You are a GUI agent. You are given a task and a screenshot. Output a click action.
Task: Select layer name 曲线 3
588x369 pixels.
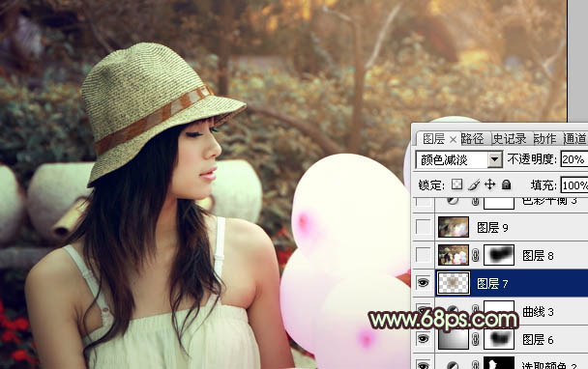pyautogui.click(x=538, y=312)
